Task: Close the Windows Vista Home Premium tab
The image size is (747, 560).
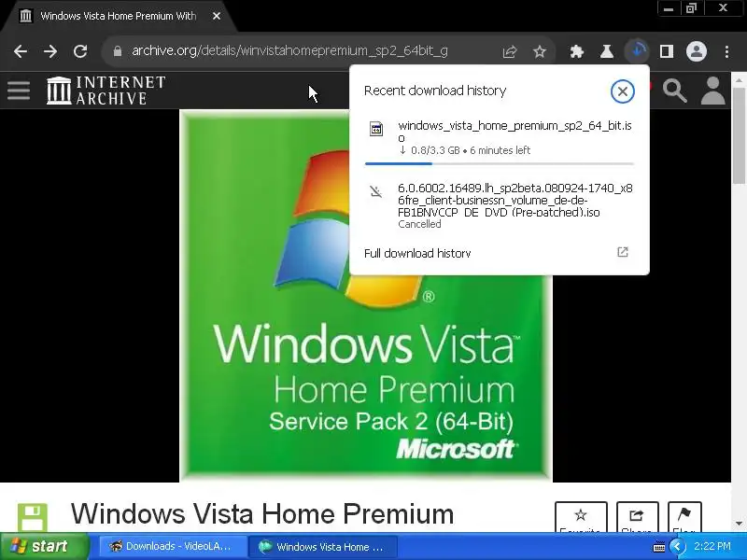Action: coord(217,16)
